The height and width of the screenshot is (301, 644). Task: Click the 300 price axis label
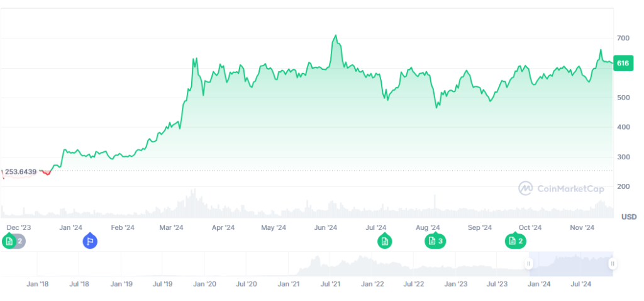coord(623,157)
